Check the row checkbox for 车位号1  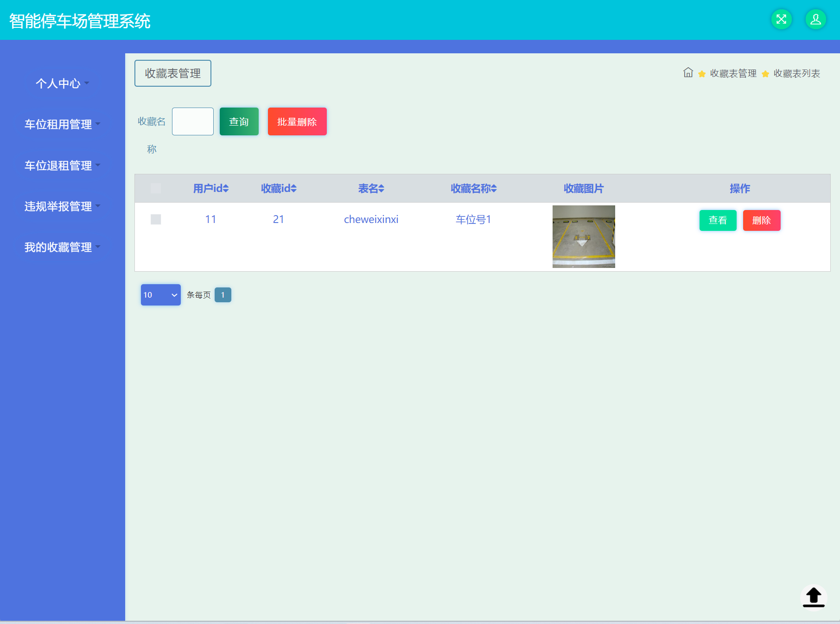click(156, 219)
